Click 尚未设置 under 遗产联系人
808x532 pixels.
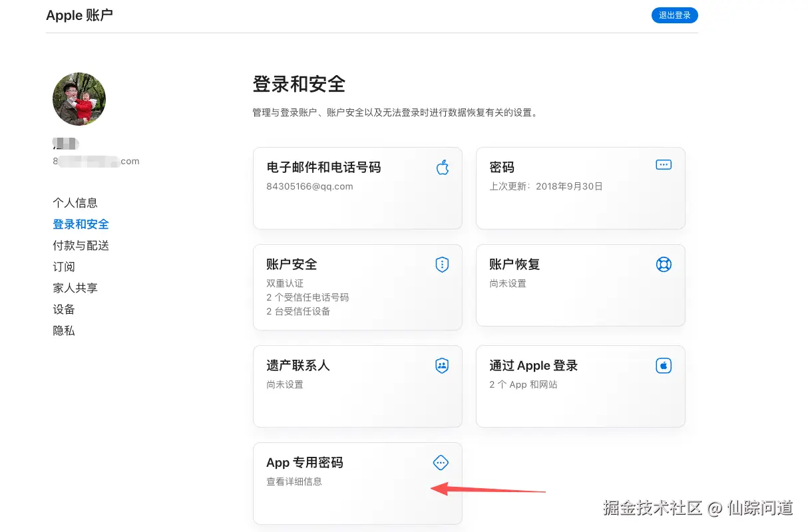[285, 384]
